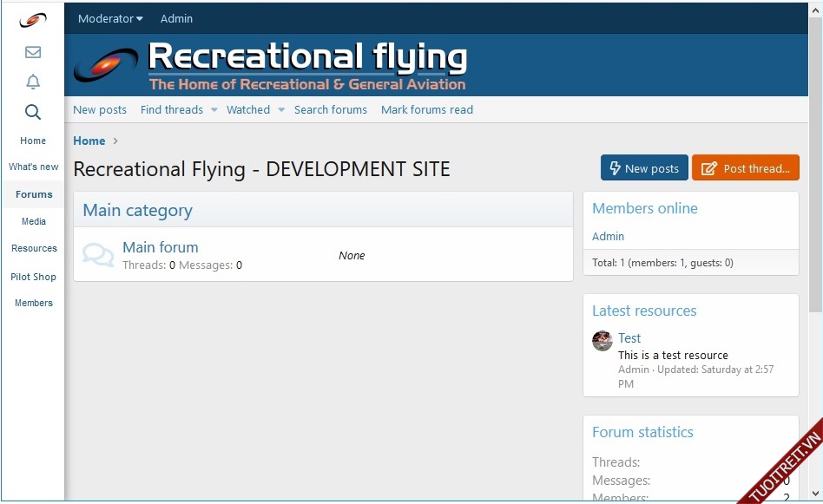Click the Test resource avatar thumbnail

coord(602,341)
